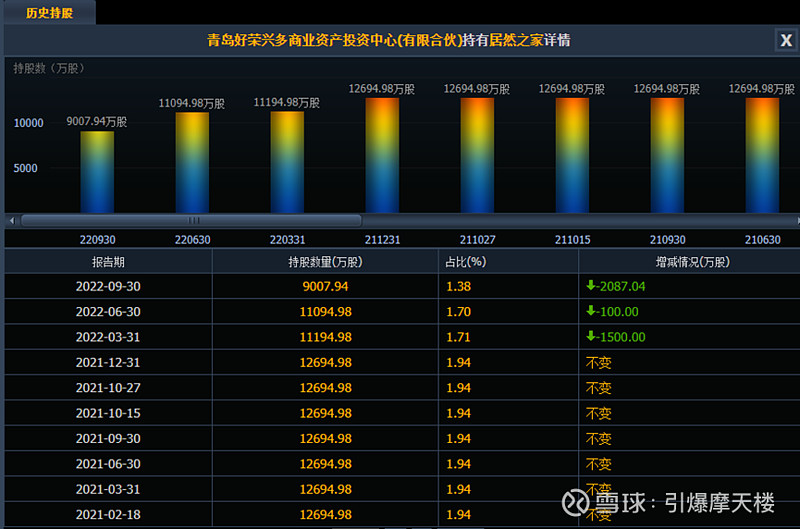Select the 2021-06-30 report date row
This screenshot has height=529, width=800.
(x=402, y=464)
